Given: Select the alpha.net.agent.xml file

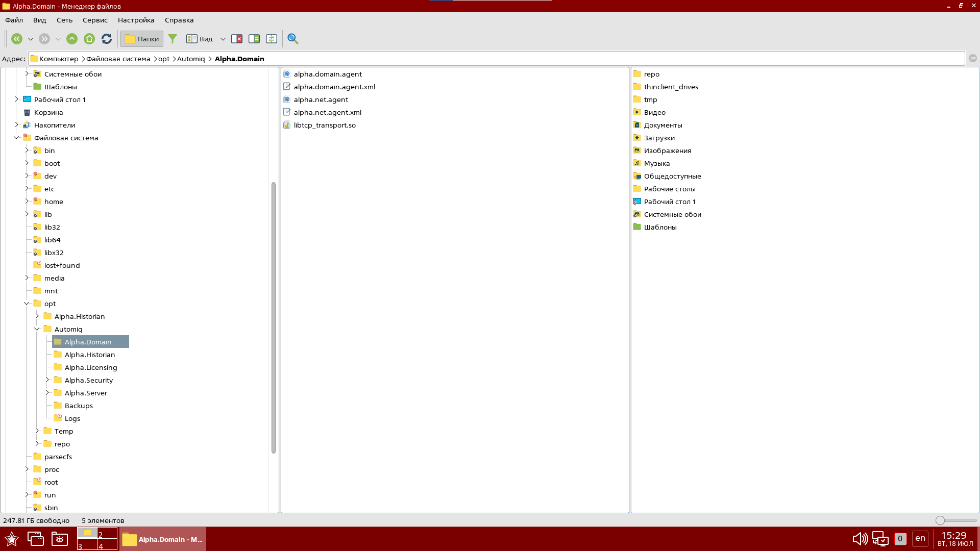Looking at the screenshot, I should [323, 112].
